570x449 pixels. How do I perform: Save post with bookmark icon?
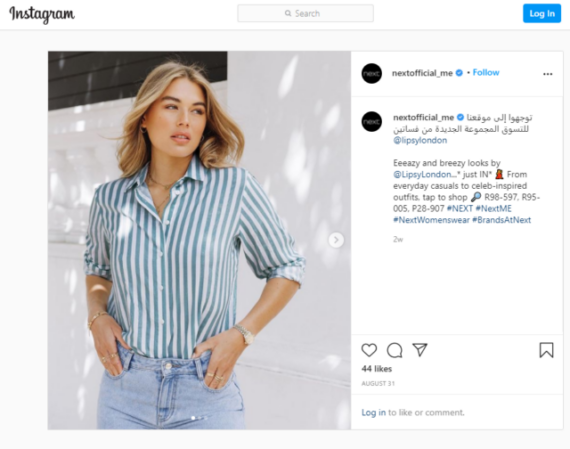[546, 350]
